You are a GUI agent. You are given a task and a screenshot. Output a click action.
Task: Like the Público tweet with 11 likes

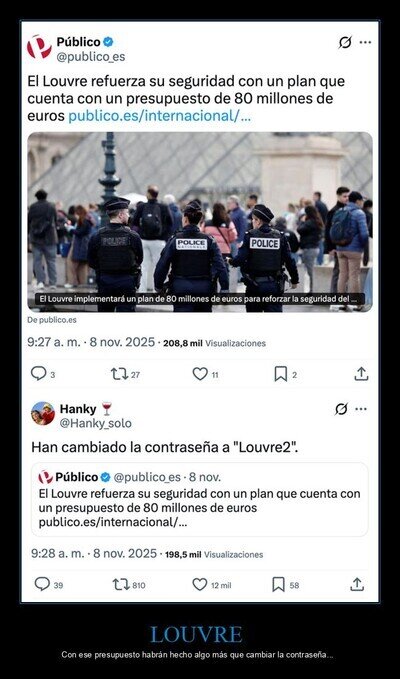tap(200, 374)
